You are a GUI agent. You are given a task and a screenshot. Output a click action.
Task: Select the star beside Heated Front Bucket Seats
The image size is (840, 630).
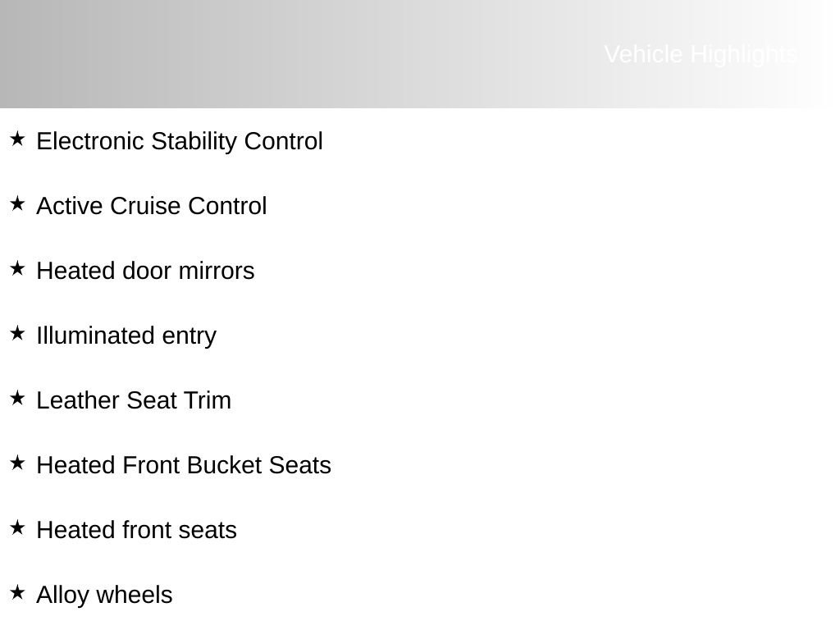click(17, 463)
